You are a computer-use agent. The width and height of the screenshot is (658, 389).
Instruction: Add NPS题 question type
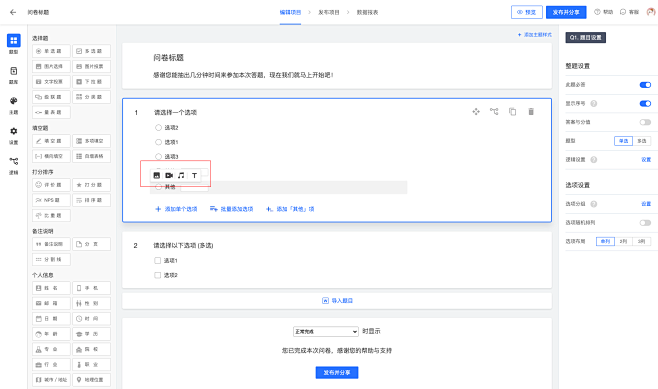click(x=51, y=200)
